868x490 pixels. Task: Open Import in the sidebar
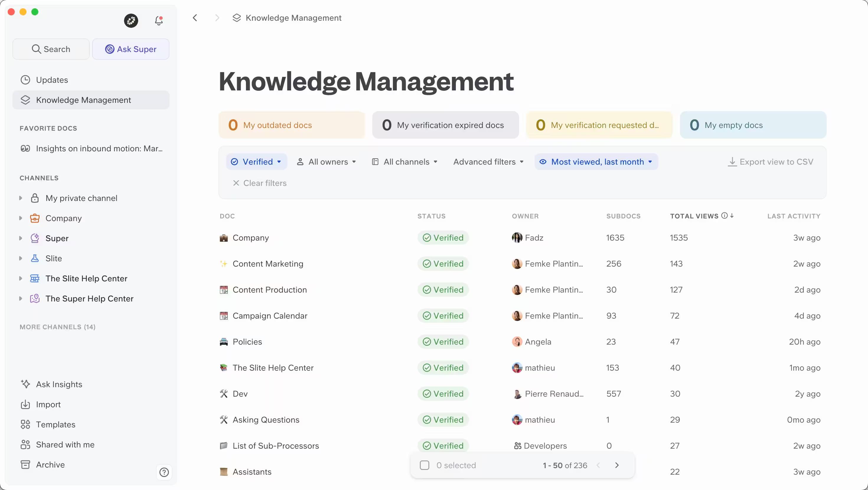click(91, 404)
